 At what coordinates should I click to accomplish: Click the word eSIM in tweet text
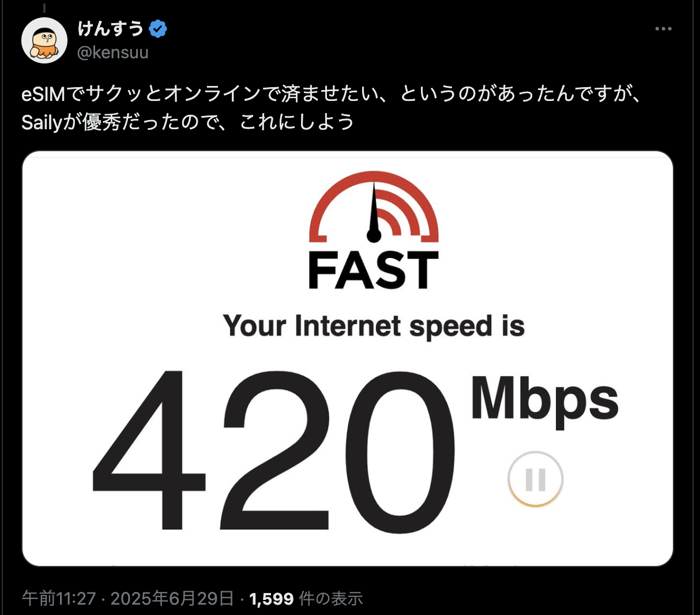(43, 94)
